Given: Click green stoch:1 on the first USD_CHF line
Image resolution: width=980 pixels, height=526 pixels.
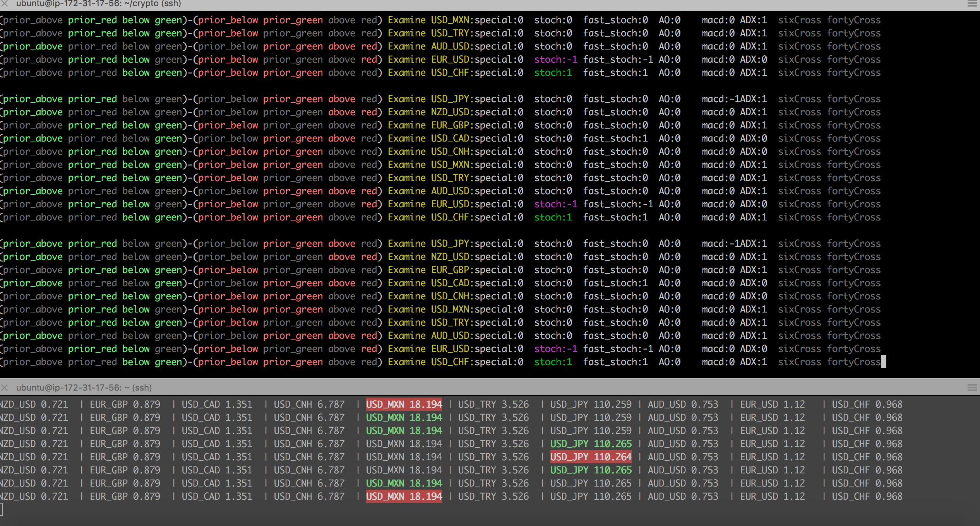Looking at the screenshot, I should [x=553, y=73].
